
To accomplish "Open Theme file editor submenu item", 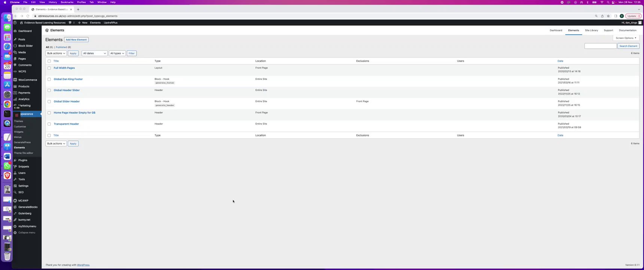I will (24, 153).
